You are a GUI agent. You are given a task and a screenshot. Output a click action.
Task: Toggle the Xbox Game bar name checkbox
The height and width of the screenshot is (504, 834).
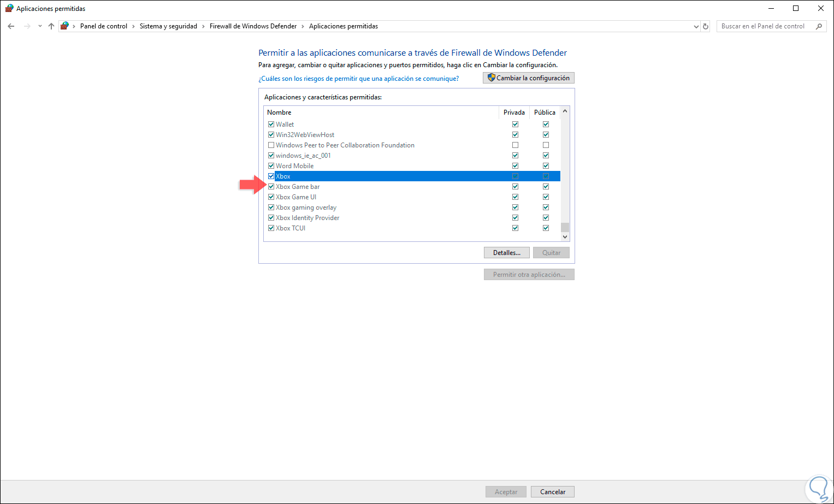tap(271, 187)
